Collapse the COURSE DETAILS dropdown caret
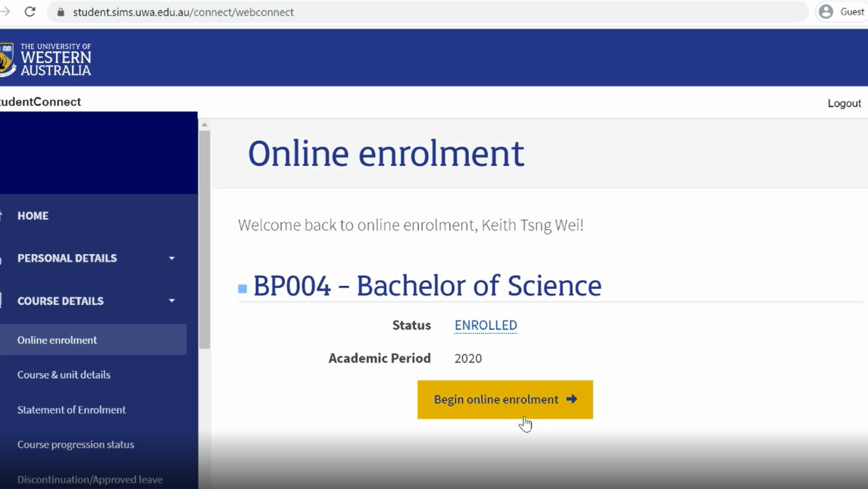Screen dimensions: 868x489 pos(172,301)
